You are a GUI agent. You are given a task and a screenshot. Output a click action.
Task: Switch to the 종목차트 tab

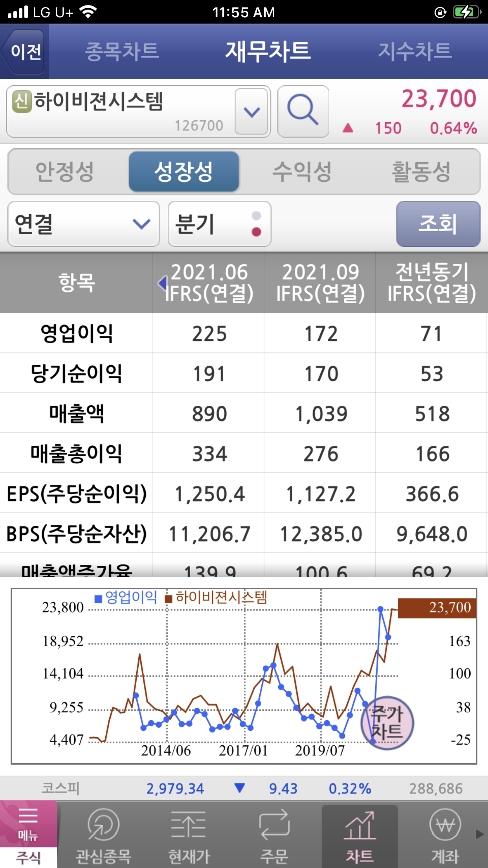[x=122, y=51]
